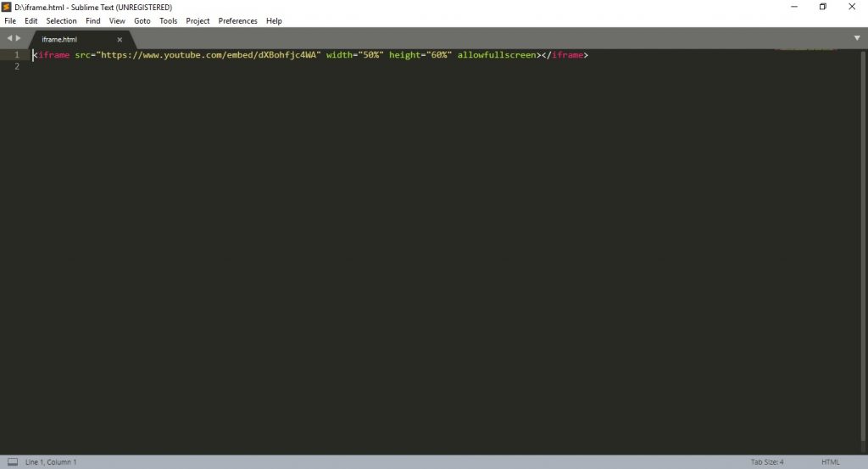Toggle the side bar panel switcher icon

(x=13, y=462)
